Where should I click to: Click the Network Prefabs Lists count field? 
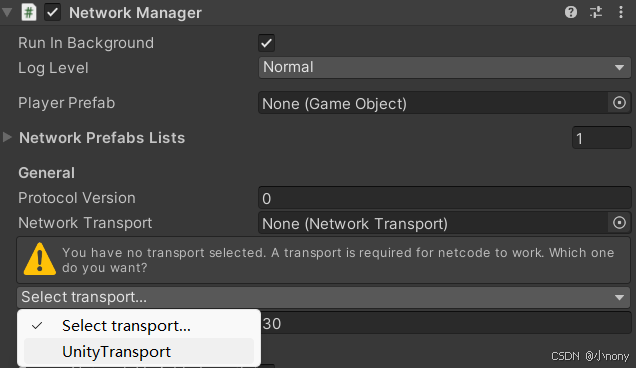pos(602,138)
